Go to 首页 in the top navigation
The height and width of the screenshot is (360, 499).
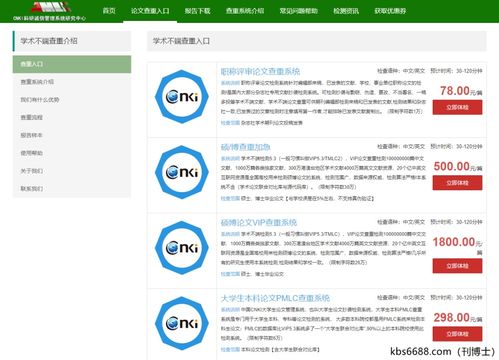[x=109, y=11]
